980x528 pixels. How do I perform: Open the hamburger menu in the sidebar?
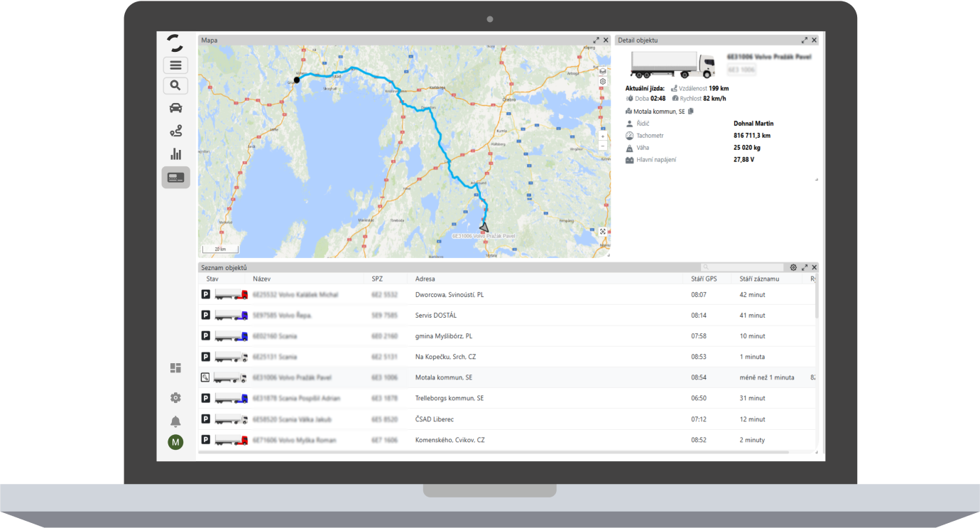coord(175,65)
